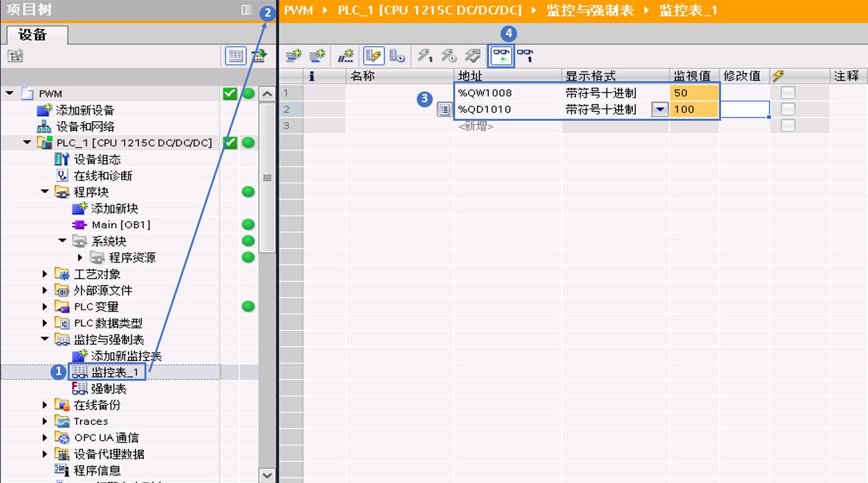
Task: Click the modify value field for %QD1010
Action: click(744, 109)
